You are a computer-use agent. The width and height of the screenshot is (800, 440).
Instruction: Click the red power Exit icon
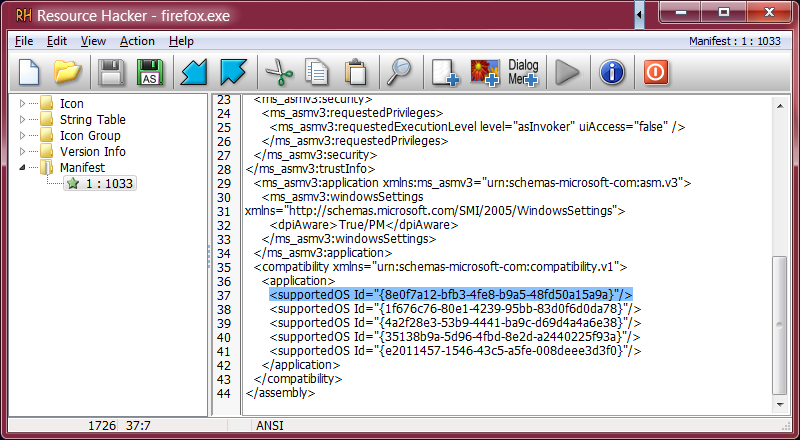(x=656, y=71)
